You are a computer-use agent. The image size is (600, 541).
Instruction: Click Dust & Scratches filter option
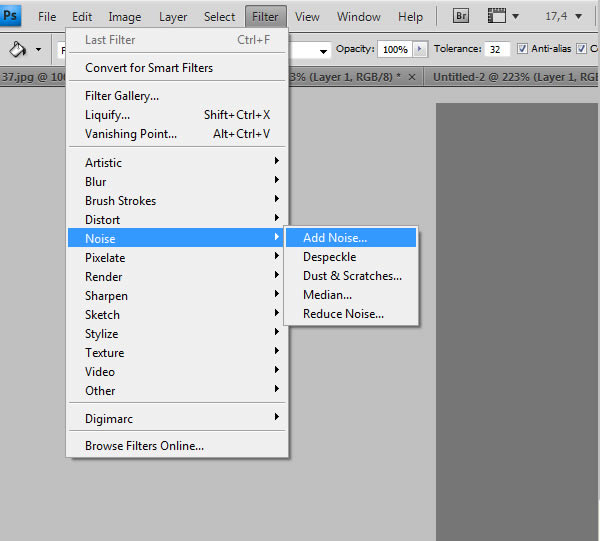pyautogui.click(x=352, y=276)
